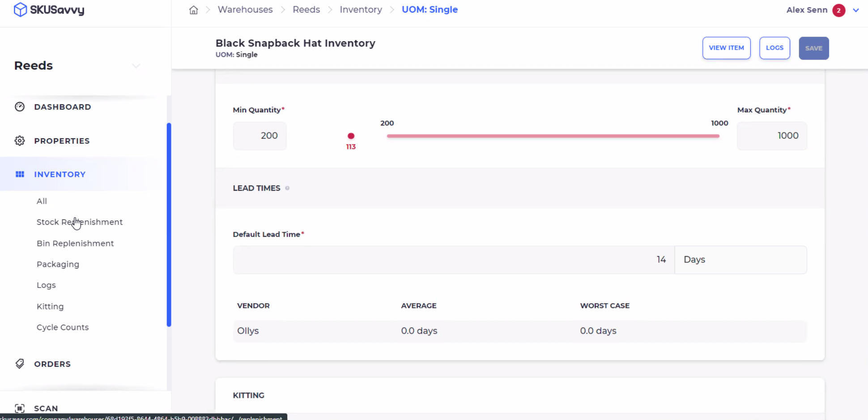This screenshot has width=868, height=420.
Task: Expand the Alex Senn user menu
Action: (x=855, y=10)
